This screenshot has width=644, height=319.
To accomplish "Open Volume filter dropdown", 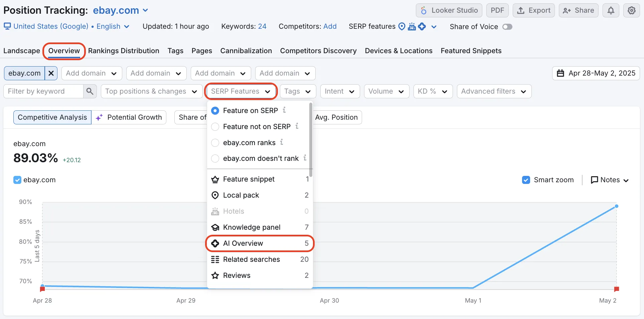I will point(386,91).
